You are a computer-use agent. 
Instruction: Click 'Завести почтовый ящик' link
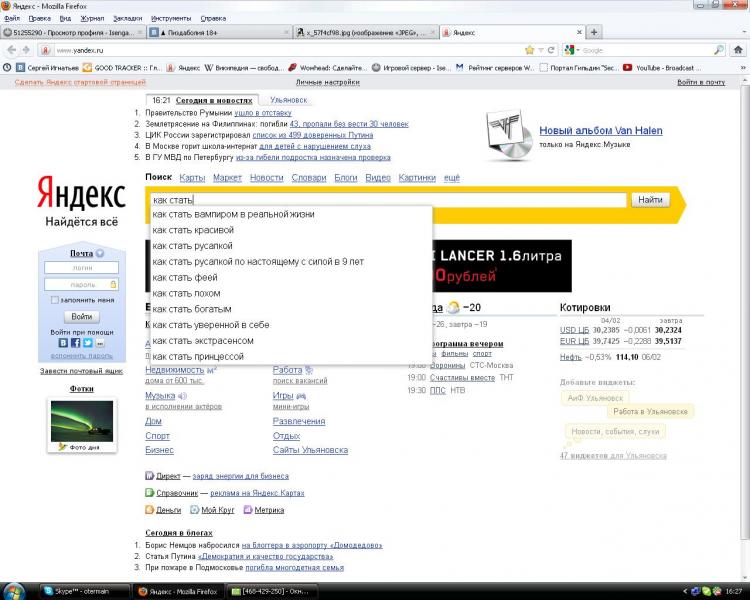[x=81, y=371]
